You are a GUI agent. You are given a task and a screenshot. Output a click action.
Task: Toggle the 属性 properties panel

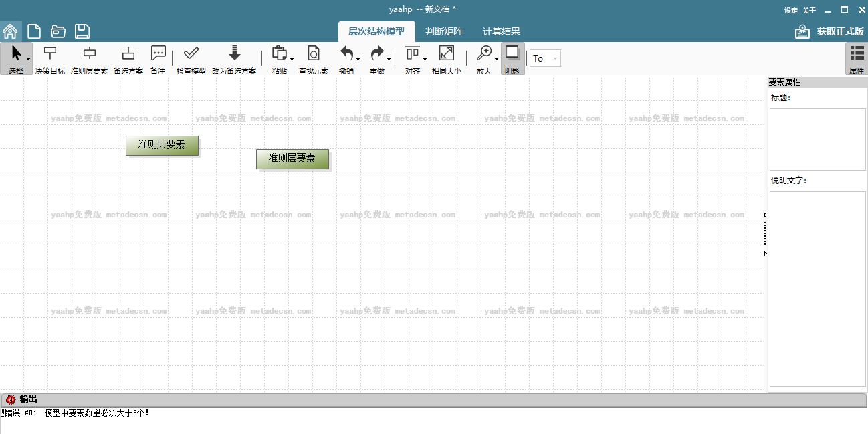[856, 59]
